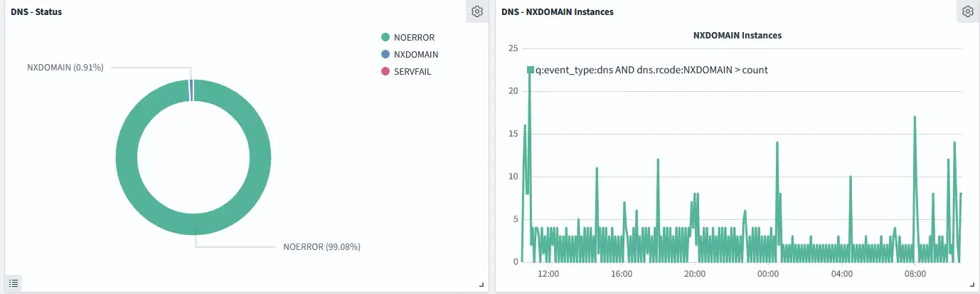This screenshot has height=294, width=980.
Task: Toggle SERVFAIL series in legend
Action: (406, 71)
